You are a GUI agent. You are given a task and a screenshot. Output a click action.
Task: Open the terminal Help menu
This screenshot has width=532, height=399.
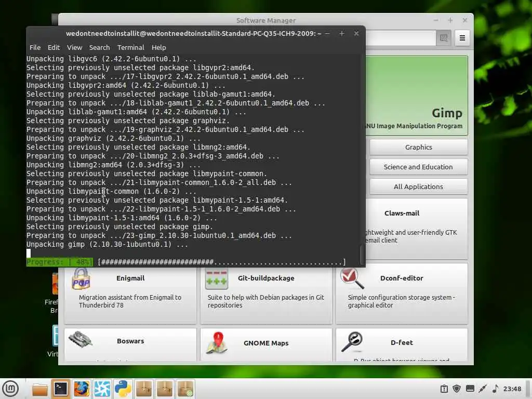point(159,47)
